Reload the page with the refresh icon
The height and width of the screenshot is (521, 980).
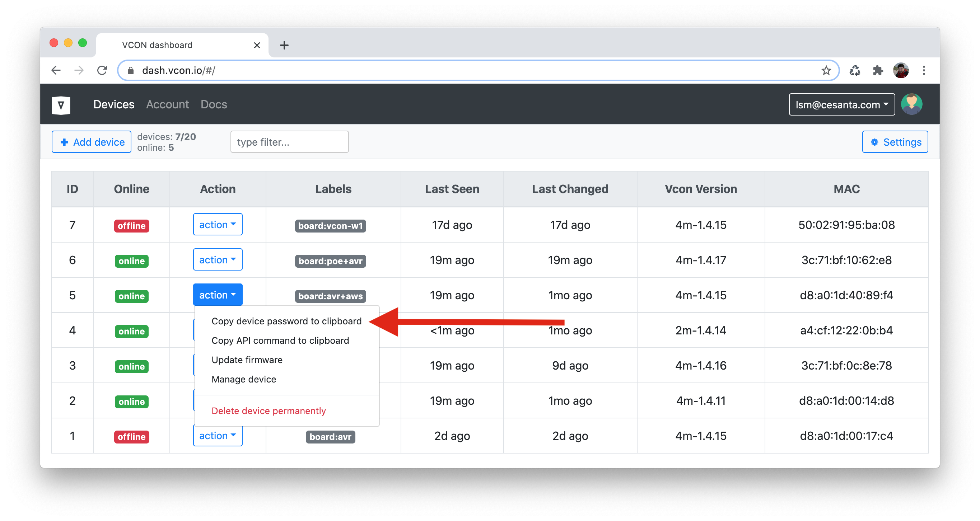(102, 70)
